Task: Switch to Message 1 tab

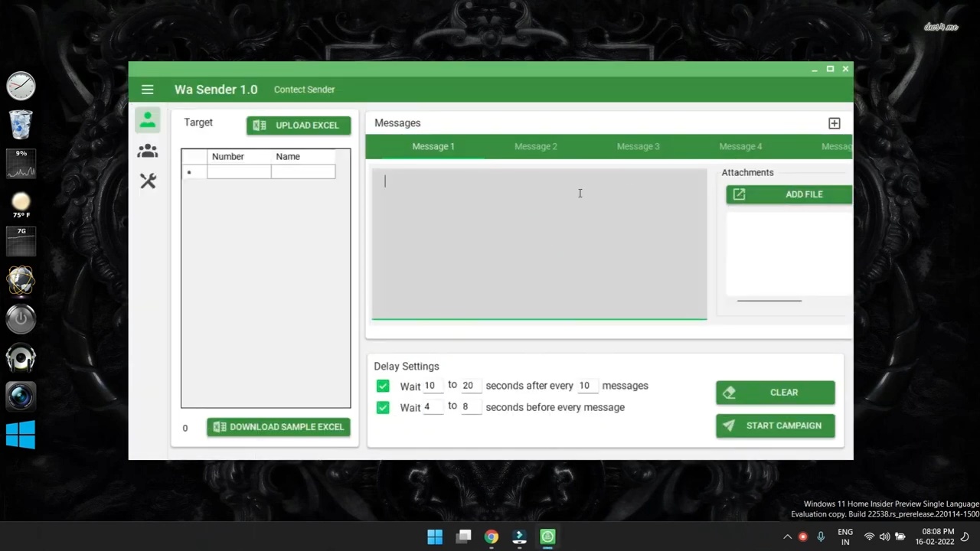Action: [x=433, y=146]
